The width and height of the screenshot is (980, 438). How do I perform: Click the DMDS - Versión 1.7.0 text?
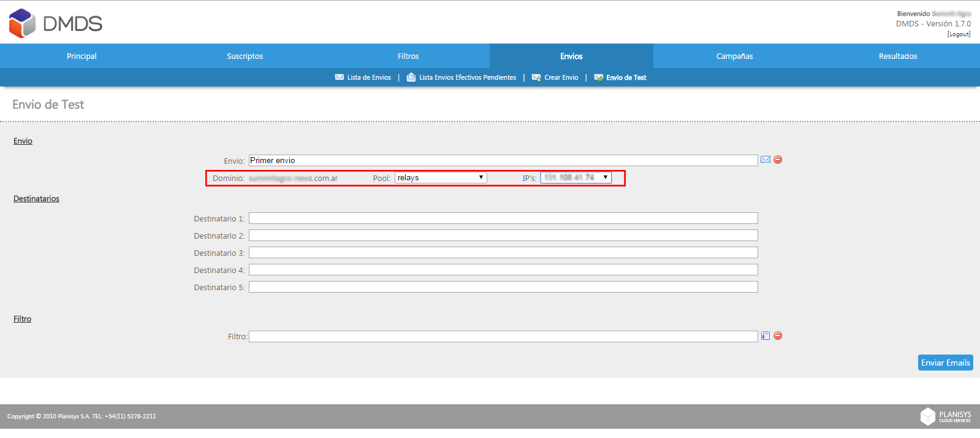click(x=933, y=24)
